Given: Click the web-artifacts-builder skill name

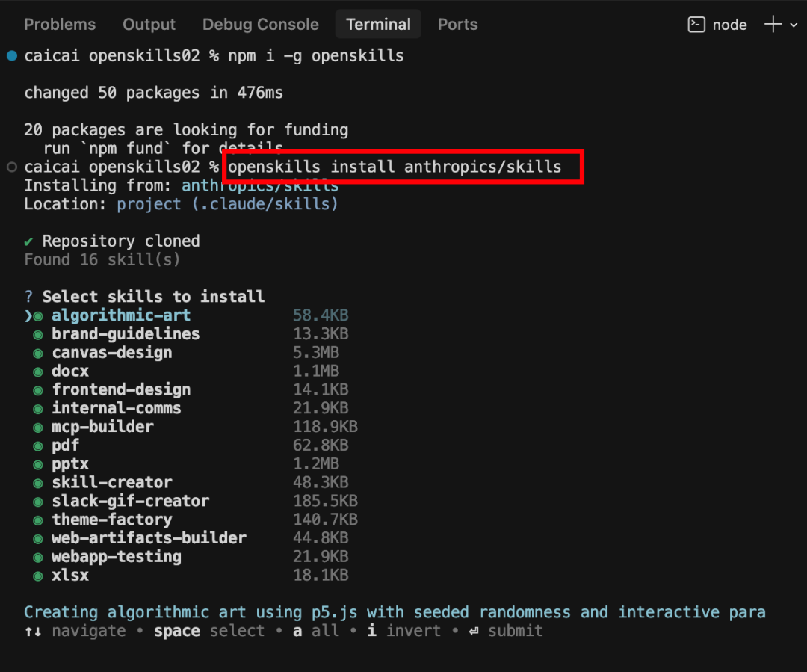Looking at the screenshot, I should click(149, 537).
